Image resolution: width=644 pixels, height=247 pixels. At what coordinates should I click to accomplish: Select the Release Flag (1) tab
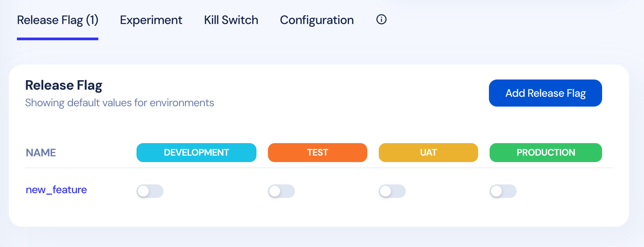[x=58, y=20]
